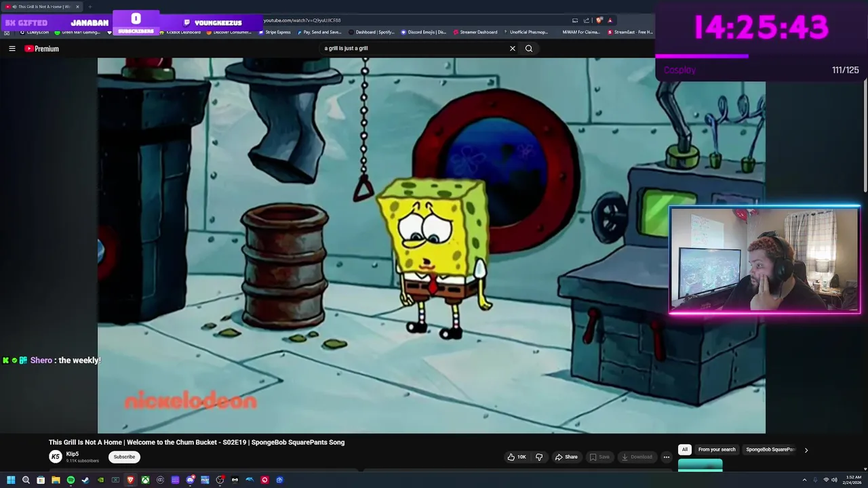
Task: Open the MiWAM For Claimants bookmark
Action: 581,32
